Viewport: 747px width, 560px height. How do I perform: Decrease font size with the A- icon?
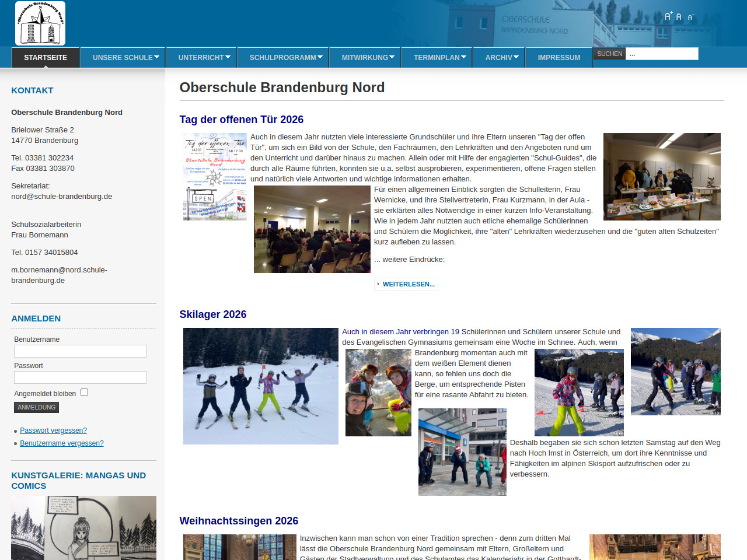point(690,17)
